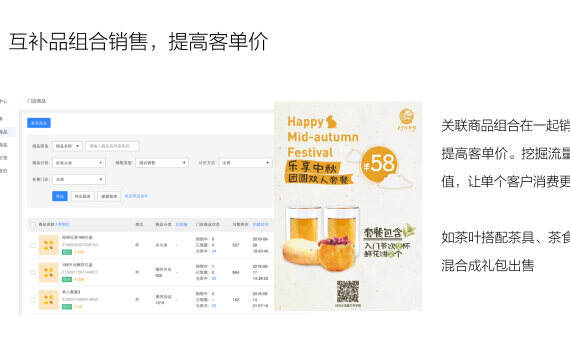Click round brand logo at poster top right

click(x=407, y=117)
